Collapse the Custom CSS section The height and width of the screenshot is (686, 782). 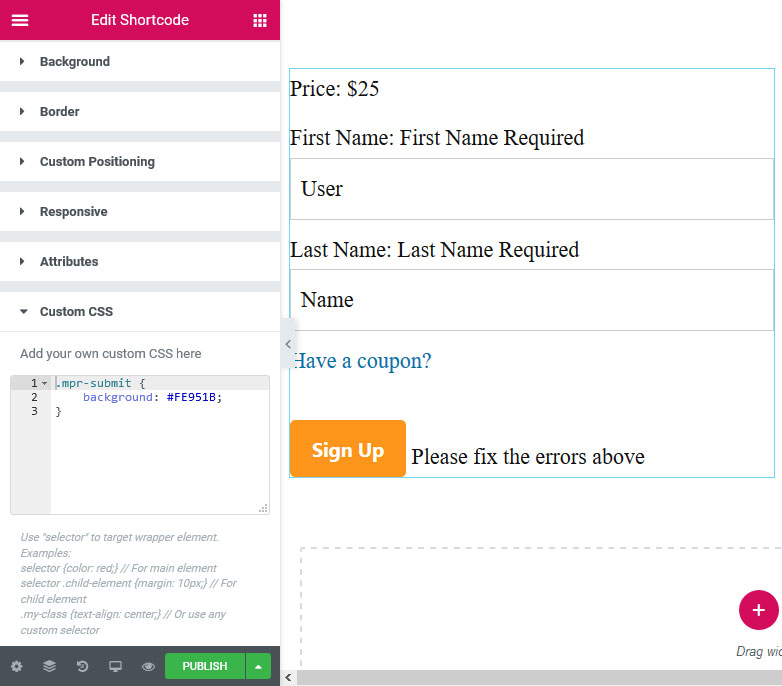pos(76,312)
